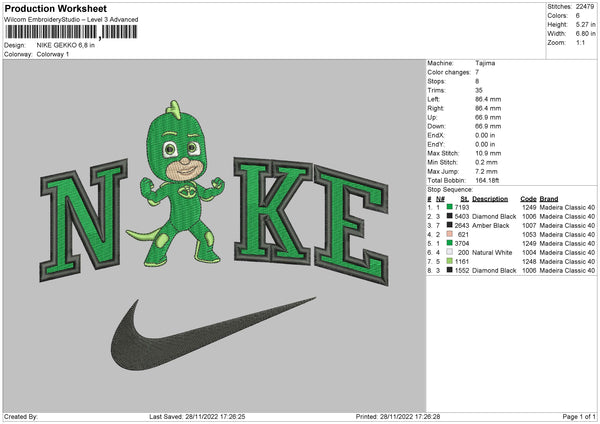
Task: Click the Left value '86.4 mm'
Action: coord(488,99)
